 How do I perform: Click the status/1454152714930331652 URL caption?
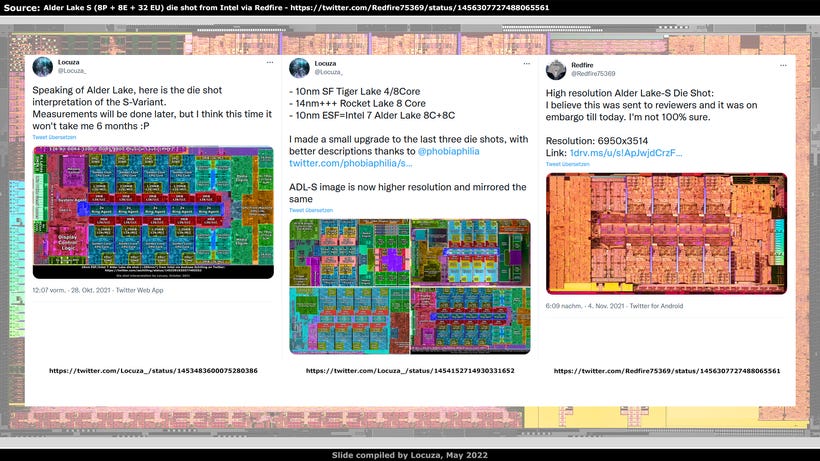tap(410, 371)
